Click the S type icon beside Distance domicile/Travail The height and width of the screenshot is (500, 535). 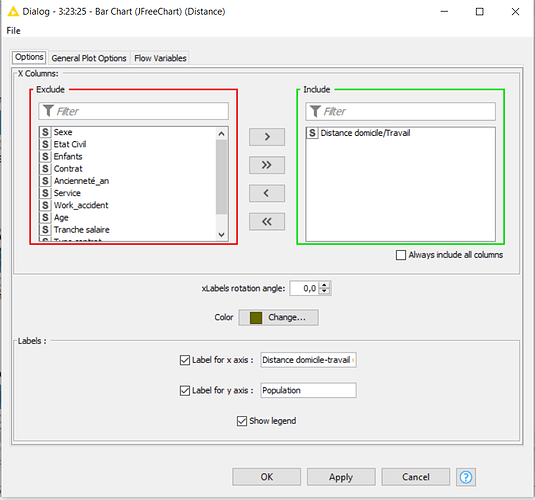coord(312,133)
